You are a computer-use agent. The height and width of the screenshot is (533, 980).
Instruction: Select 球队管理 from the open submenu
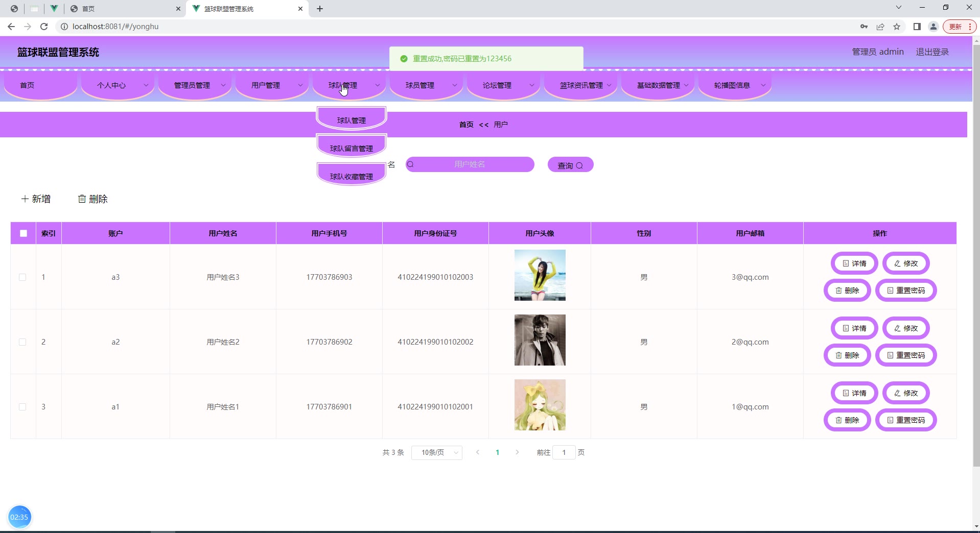352,119
